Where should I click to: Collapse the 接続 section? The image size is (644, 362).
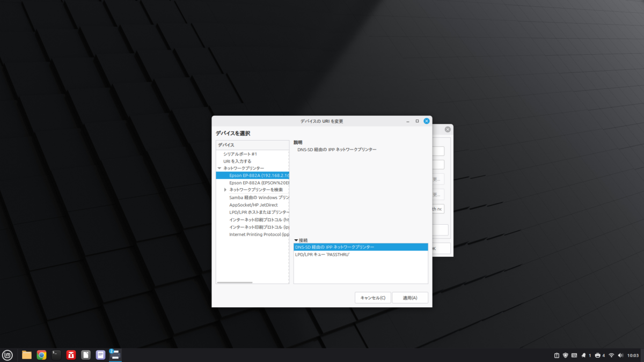click(296, 240)
